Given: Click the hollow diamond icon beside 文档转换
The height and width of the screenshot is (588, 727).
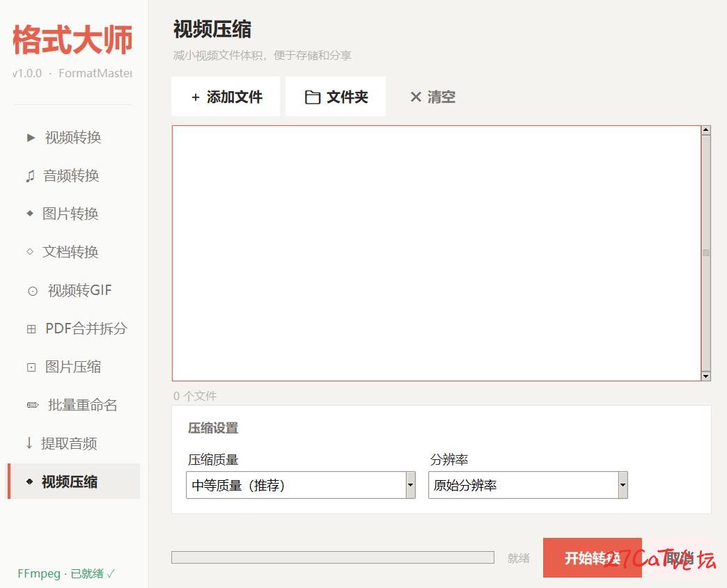Looking at the screenshot, I should pos(30,252).
